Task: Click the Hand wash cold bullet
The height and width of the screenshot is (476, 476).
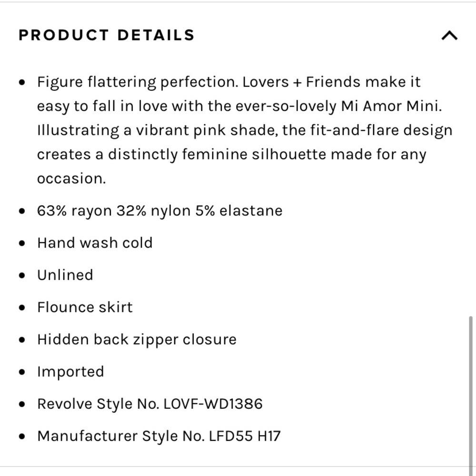Action: [95, 243]
